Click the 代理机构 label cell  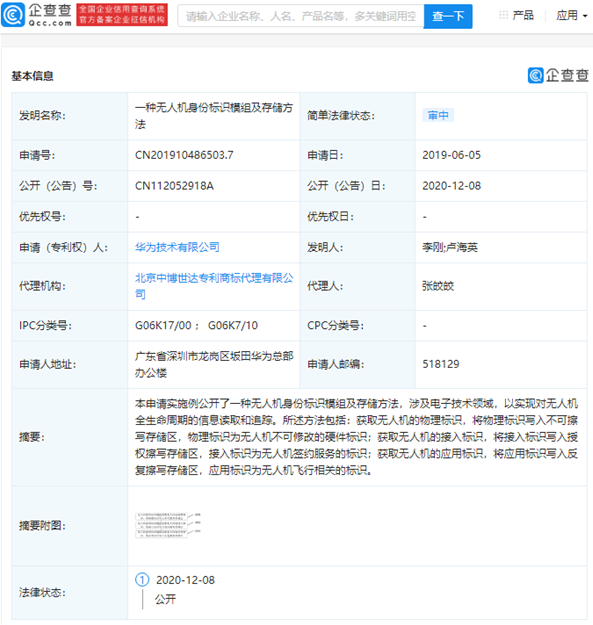(x=70, y=286)
